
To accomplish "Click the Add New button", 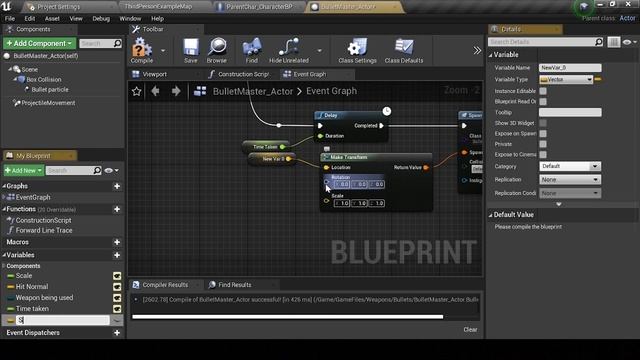I will coord(23,170).
